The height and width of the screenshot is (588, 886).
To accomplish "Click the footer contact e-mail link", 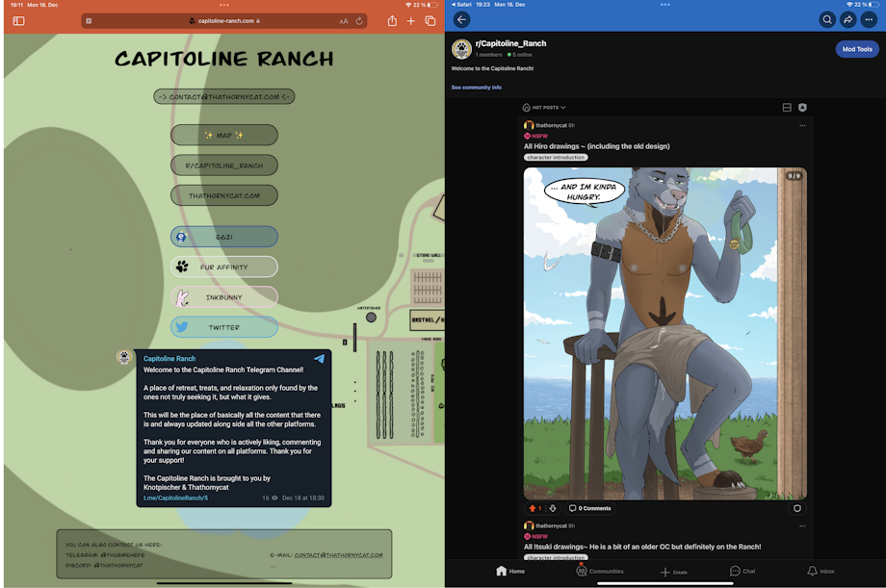I will (338, 555).
